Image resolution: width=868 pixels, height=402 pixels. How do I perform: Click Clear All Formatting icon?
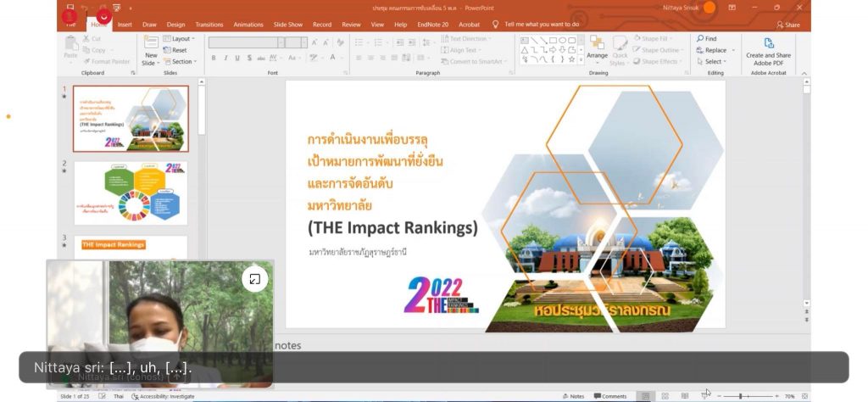(x=341, y=42)
